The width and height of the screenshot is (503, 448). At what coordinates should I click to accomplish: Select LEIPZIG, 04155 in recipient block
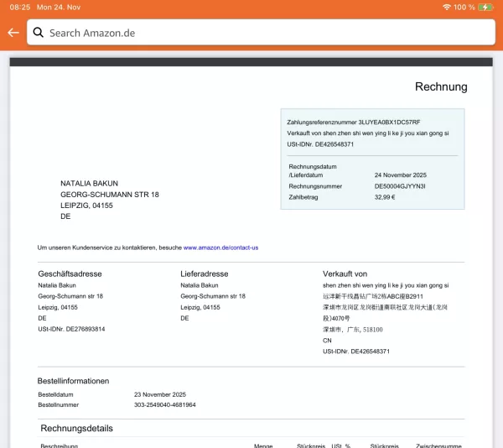pos(86,206)
